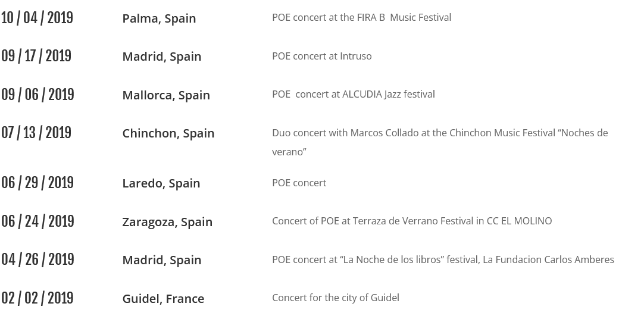Click the date 07 / 13 / 2019
The width and height of the screenshot is (644, 319).
[36, 133]
